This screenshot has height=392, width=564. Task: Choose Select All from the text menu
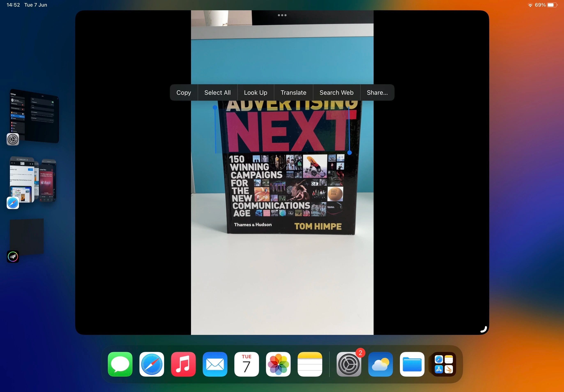217,92
